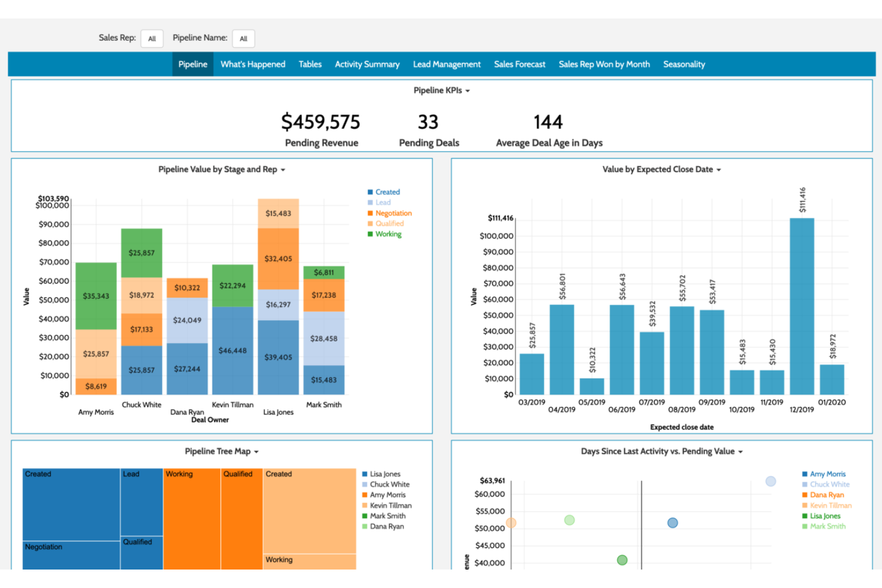Switch to the What's Happened tab
The image size is (882, 588).
253,64
